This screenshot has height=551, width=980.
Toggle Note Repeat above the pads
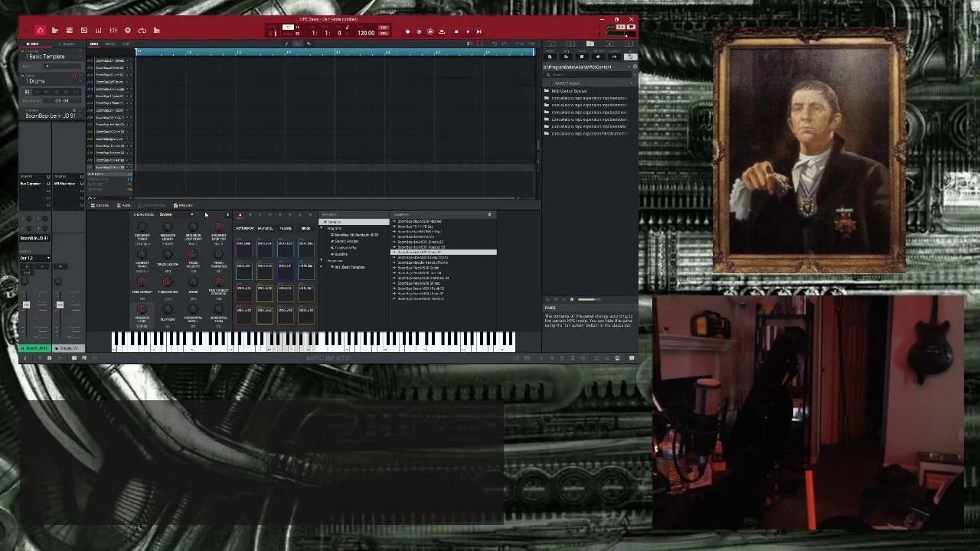tap(245, 228)
